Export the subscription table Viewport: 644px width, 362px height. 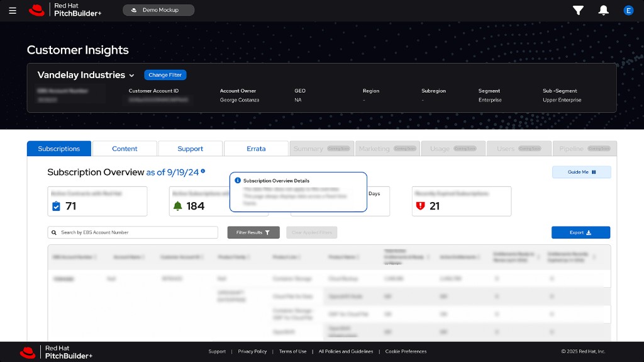tap(580, 232)
